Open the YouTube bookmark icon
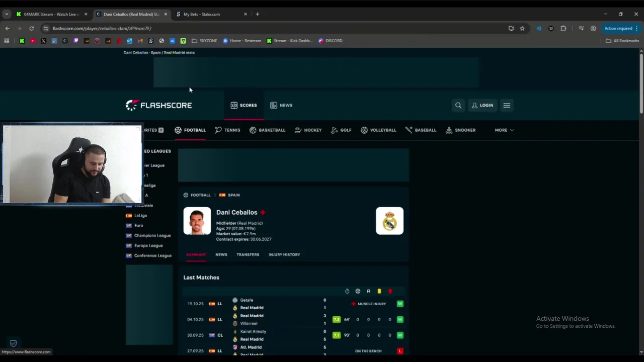Viewport: 644px width, 362px height. coord(33,41)
